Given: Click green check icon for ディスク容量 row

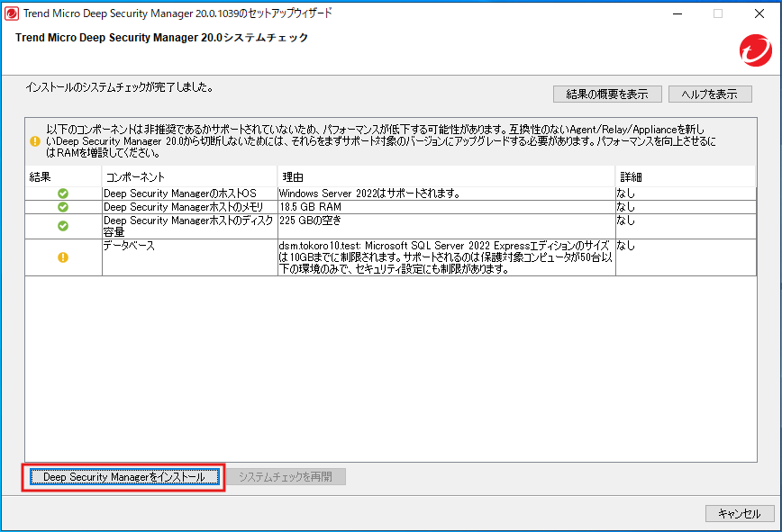Looking at the screenshot, I should 63,226.
